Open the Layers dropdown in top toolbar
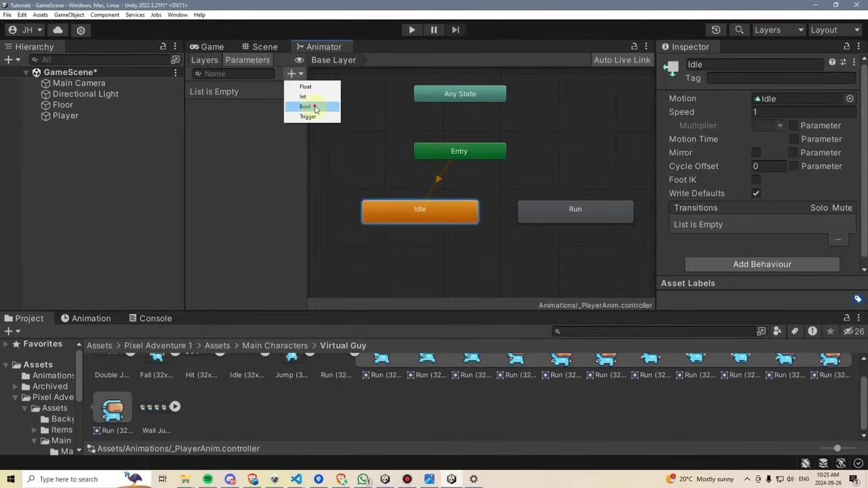 pos(778,30)
